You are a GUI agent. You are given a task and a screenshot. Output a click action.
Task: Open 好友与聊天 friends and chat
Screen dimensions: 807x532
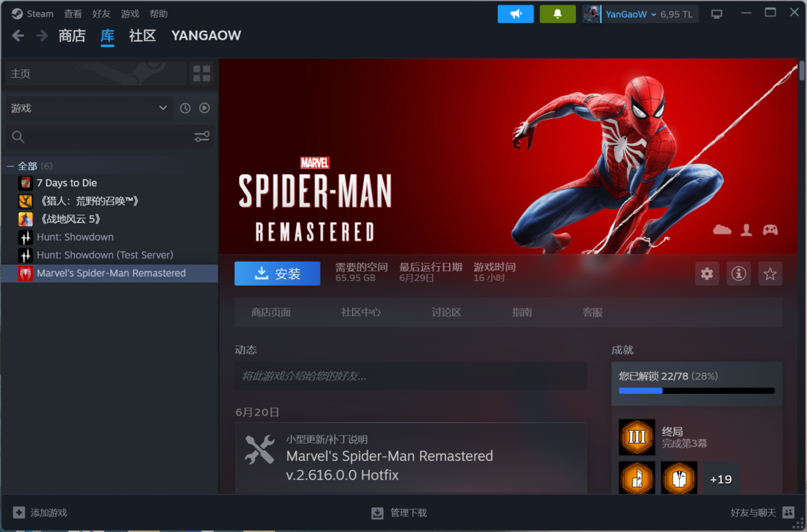[763, 513]
